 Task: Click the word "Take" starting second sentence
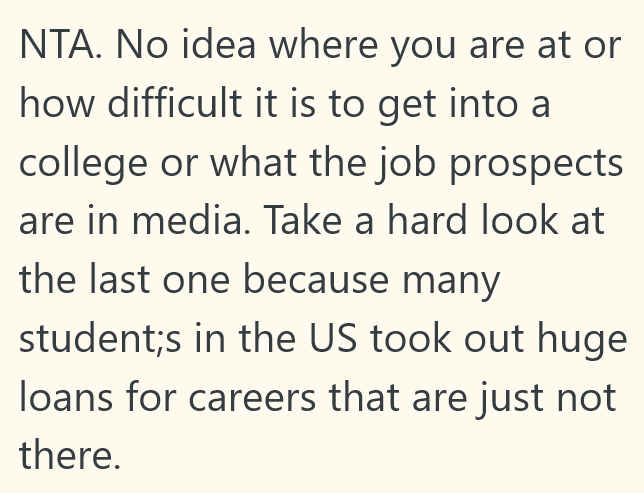[307, 220]
